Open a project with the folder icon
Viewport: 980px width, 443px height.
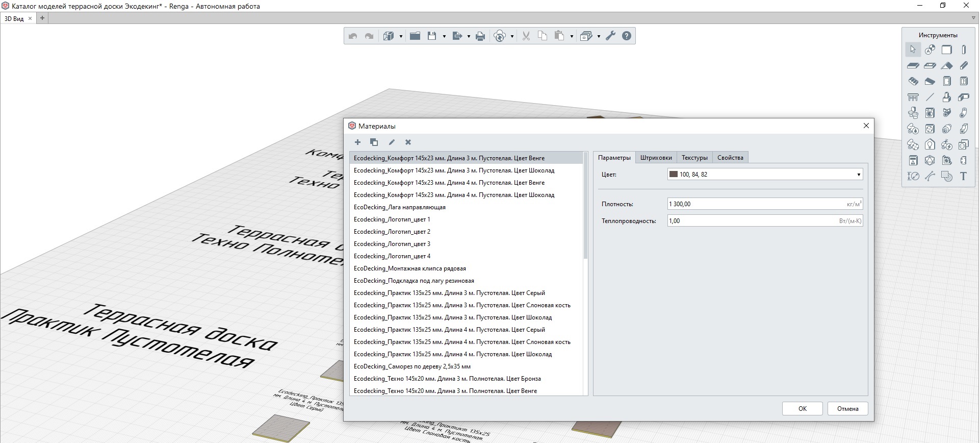pyautogui.click(x=415, y=36)
